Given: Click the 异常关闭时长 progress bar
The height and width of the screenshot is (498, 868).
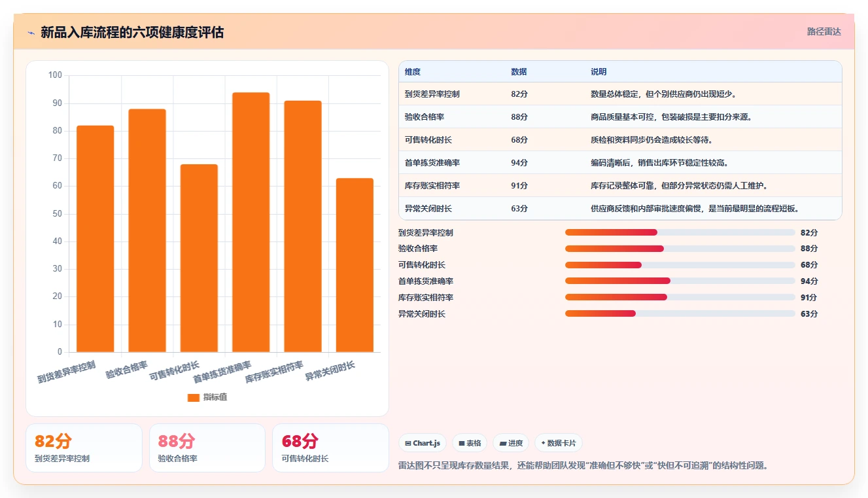Looking at the screenshot, I should [x=680, y=313].
